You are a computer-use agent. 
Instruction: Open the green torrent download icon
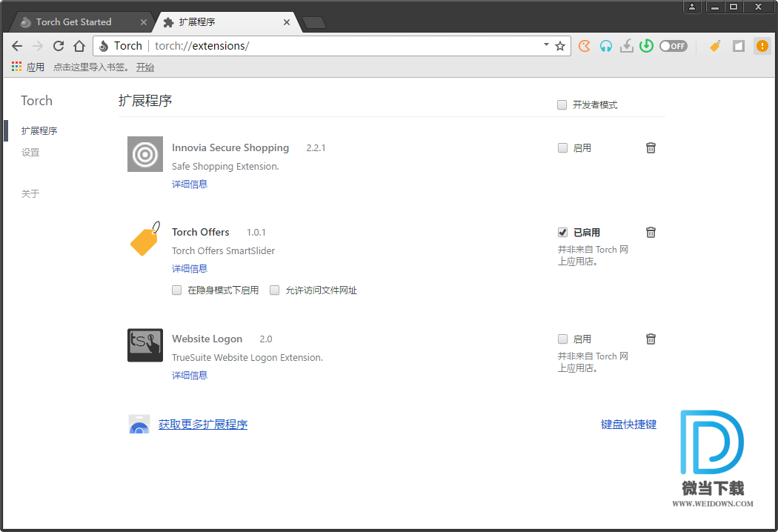click(x=646, y=46)
